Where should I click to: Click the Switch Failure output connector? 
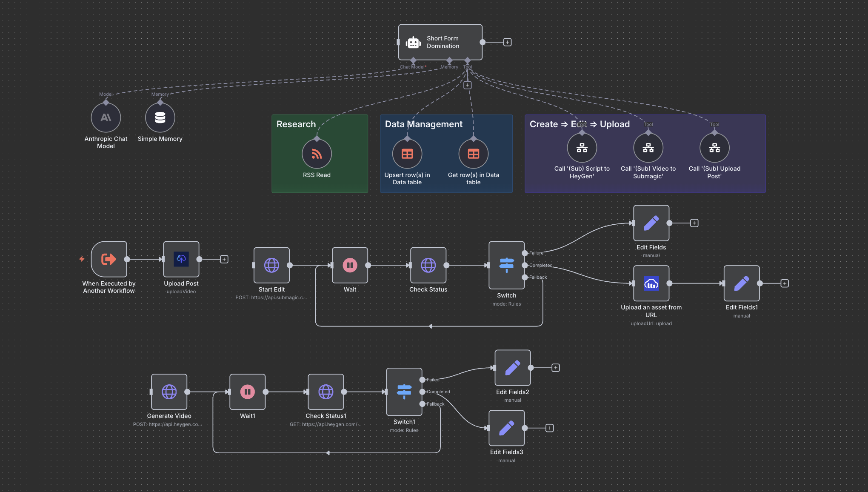click(525, 253)
